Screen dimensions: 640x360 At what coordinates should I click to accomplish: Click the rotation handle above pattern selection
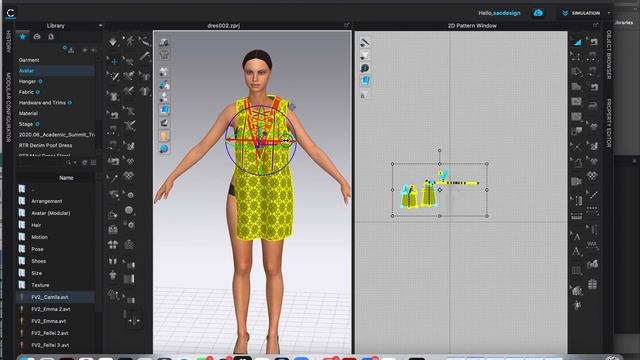tap(440, 151)
